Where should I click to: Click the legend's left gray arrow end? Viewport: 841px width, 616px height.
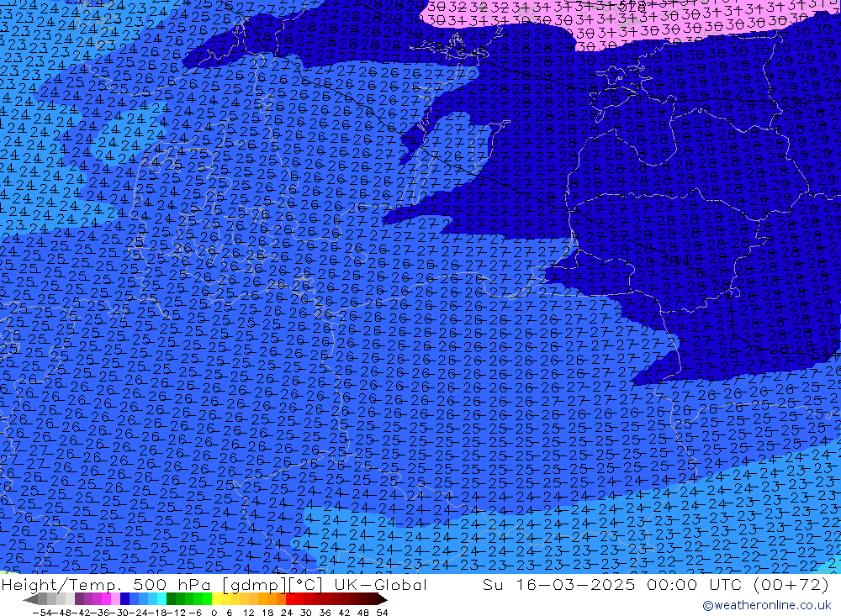pos(30,599)
